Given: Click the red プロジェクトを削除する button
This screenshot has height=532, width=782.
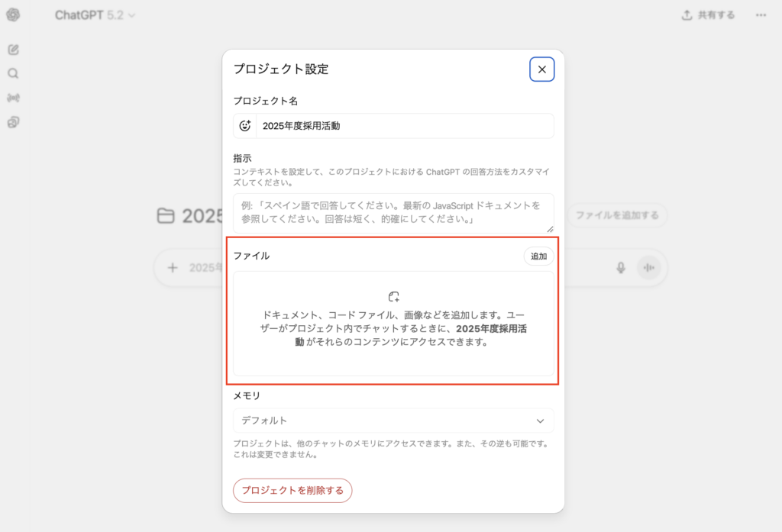Looking at the screenshot, I should tap(292, 490).
